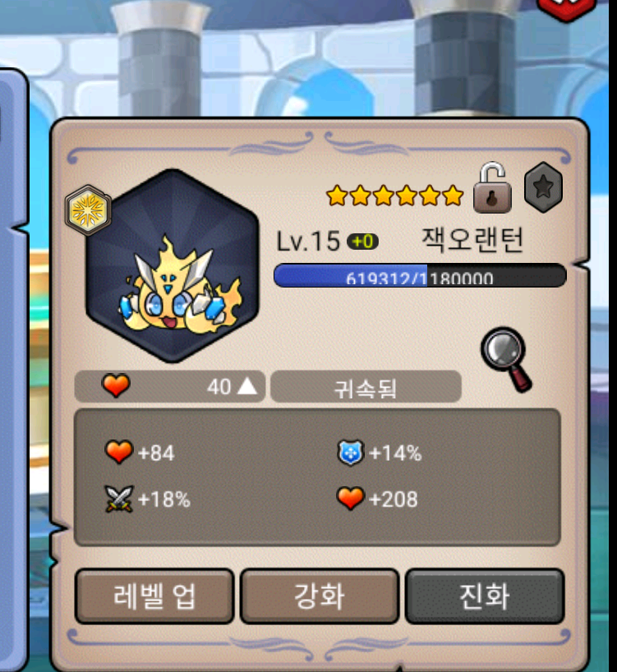
Task: Toggle the padlock lock icon
Action: [x=492, y=187]
